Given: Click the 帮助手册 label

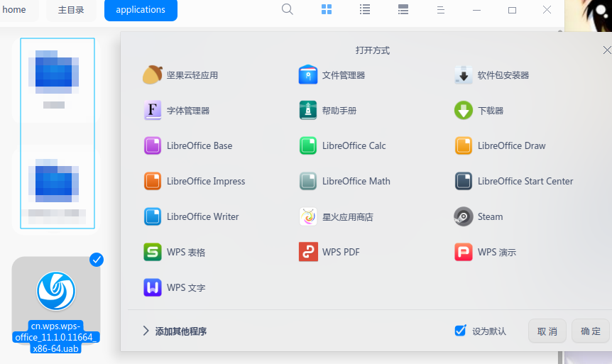Looking at the screenshot, I should click(x=339, y=111).
